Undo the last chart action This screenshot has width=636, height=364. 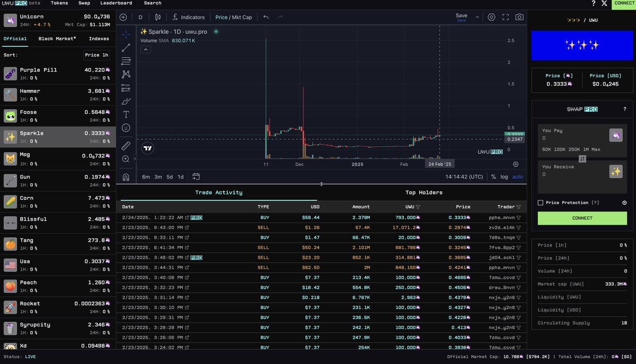click(266, 17)
